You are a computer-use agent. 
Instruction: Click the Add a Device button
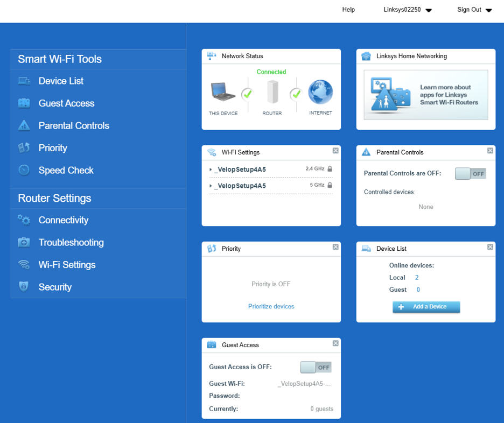[x=426, y=307]
